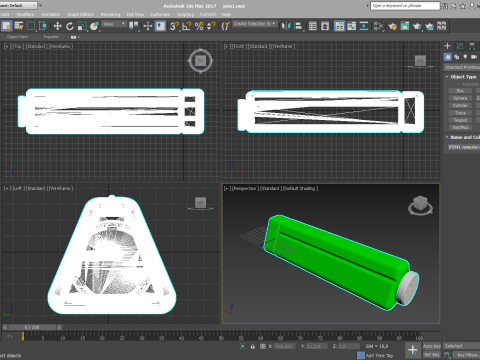Select the Scale tool
This screenshot has width=480, height=360.
point(82,26)
